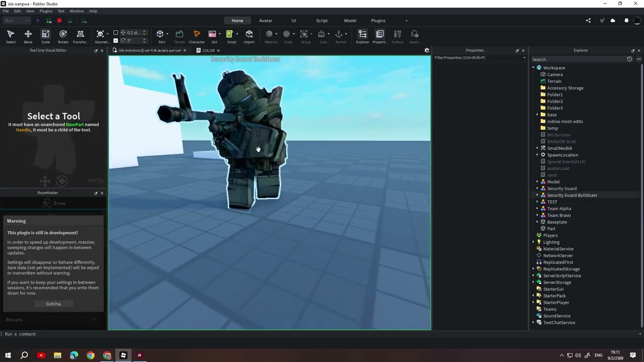Switch to the Avatar ribbon tab
Screen dimensions: 644x362
(266, 21)
